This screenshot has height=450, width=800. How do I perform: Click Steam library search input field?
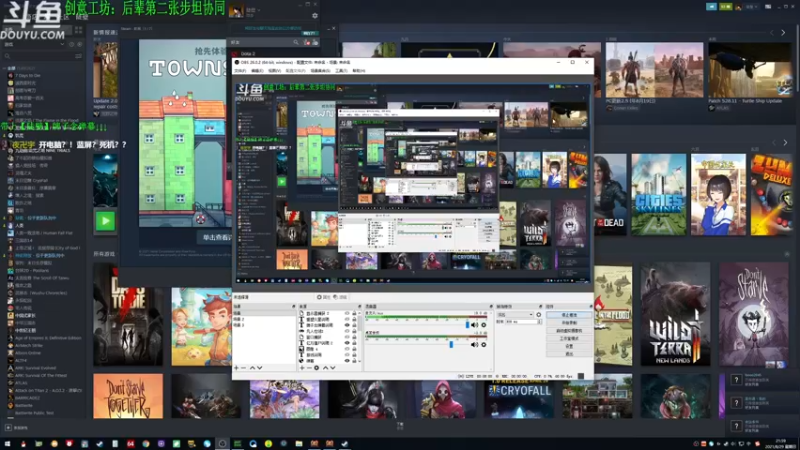pyautogui.click(x=42, y=56)
